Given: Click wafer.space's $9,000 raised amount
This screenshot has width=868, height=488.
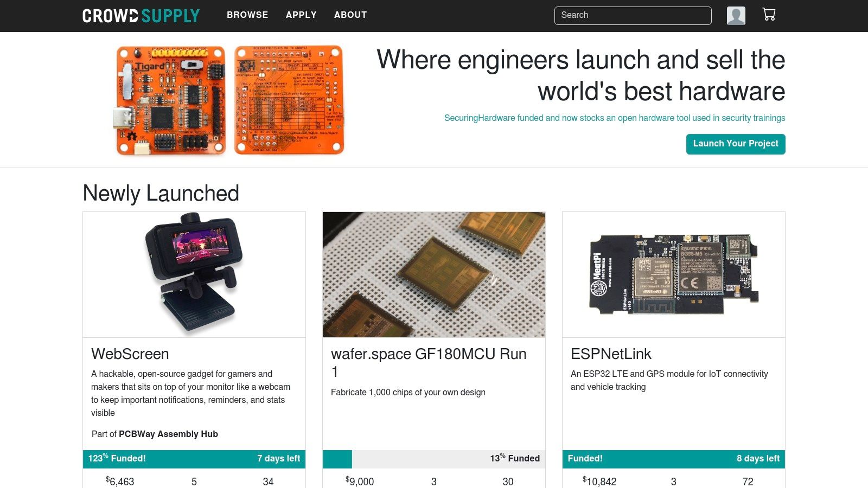Looking at the screenshot, I should [360, 481].
